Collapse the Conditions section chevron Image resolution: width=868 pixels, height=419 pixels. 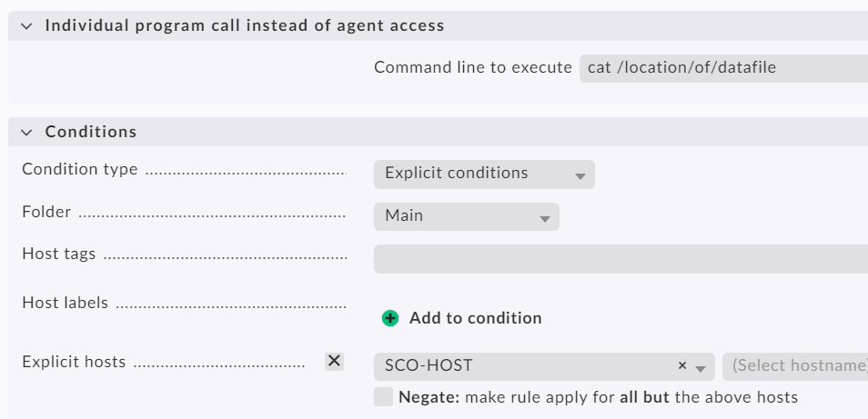pos(26,133)
